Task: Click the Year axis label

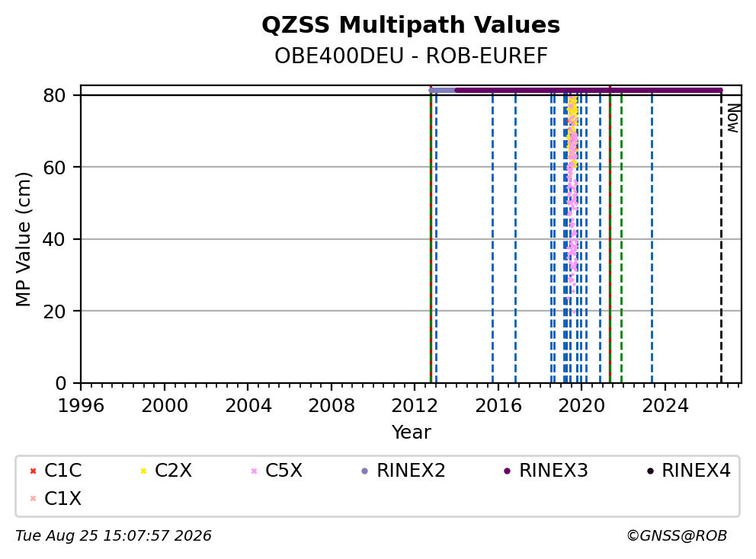Action: click(411, 432)
